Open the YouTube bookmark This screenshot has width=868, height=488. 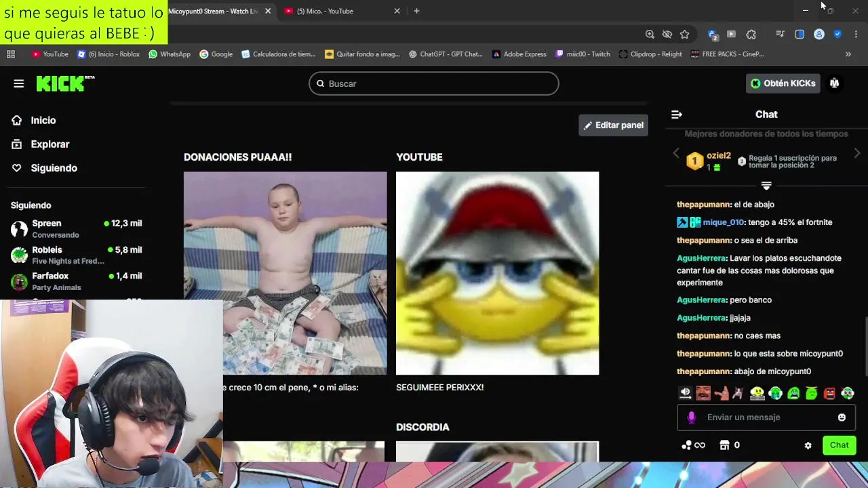50,54
